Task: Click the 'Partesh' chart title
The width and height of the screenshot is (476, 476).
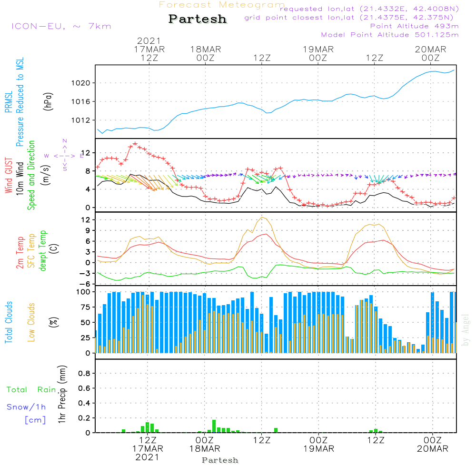Action: [x=198, y=19]
